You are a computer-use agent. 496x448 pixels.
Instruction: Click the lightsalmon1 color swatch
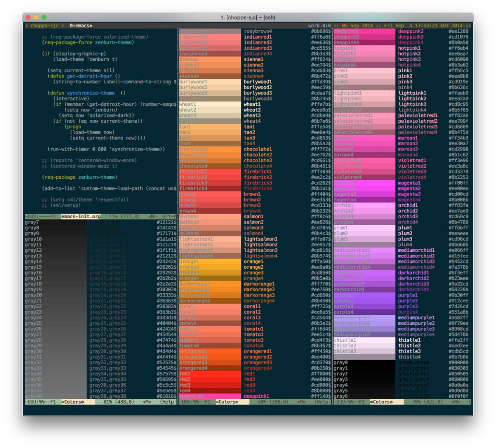coord(210,239)
